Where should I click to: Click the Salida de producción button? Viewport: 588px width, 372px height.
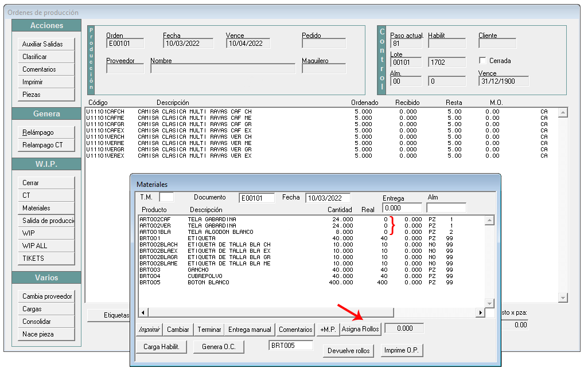pos(46,221)
